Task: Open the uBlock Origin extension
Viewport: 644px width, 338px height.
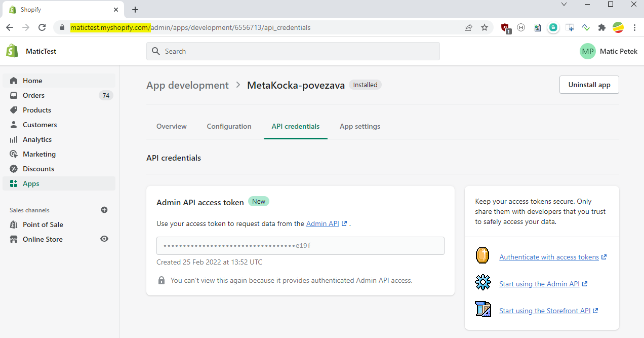Action: [x=506, y=28]
